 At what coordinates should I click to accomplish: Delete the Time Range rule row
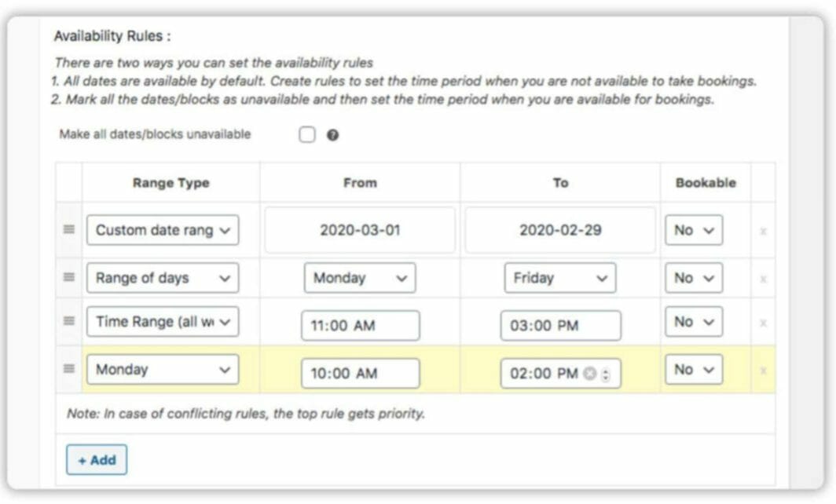(762, 323)
